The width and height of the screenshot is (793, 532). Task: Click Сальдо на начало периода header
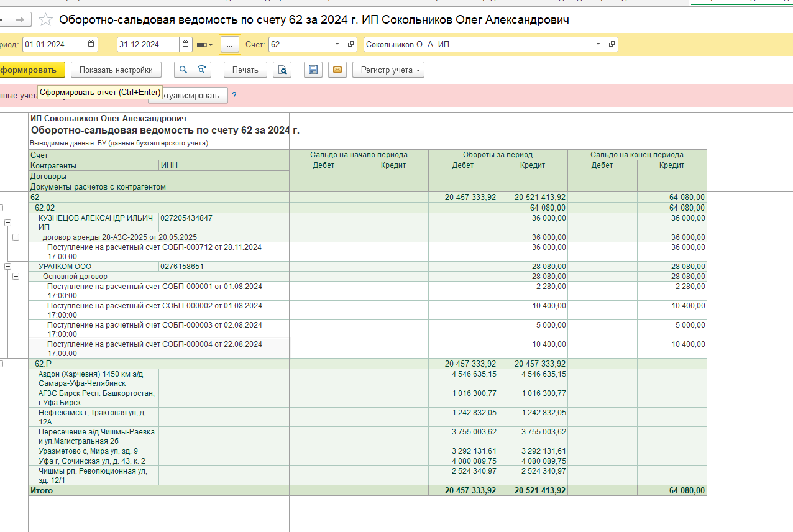[x=359, y=155]
